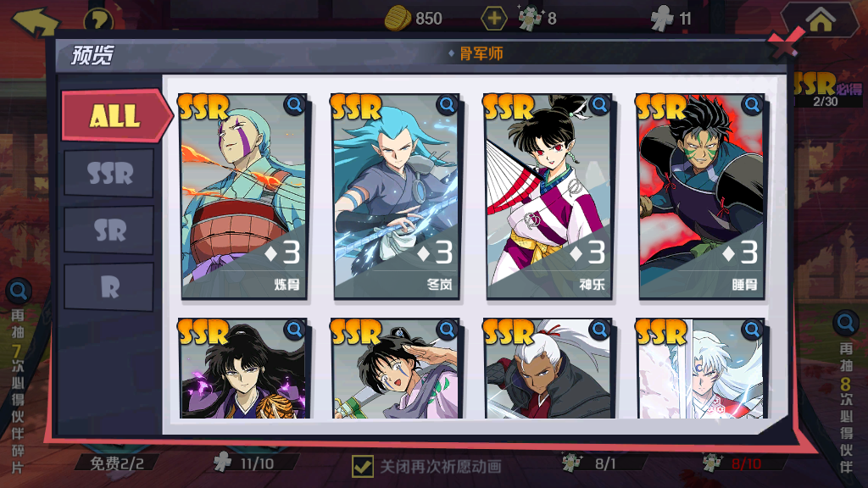
Task: Click the yellow back arrow icon
Action: pos(34,21)
